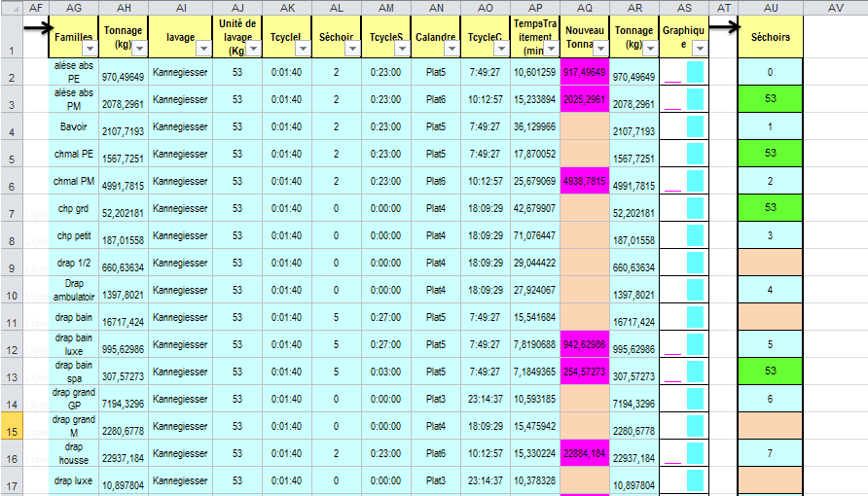Click the cyan Graphique bar in row 2
Image resolution: width=868 pixels, height=496 pixels.
[695, 72]
